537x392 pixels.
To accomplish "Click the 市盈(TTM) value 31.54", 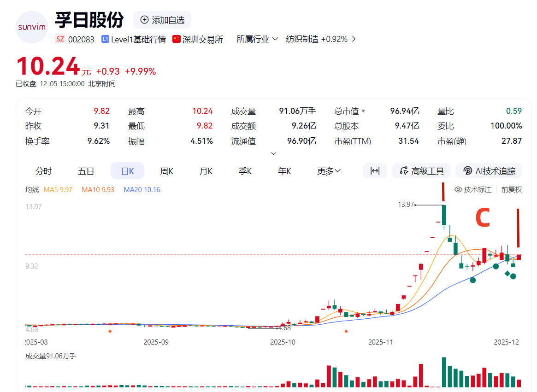I will tap(408, 141).
